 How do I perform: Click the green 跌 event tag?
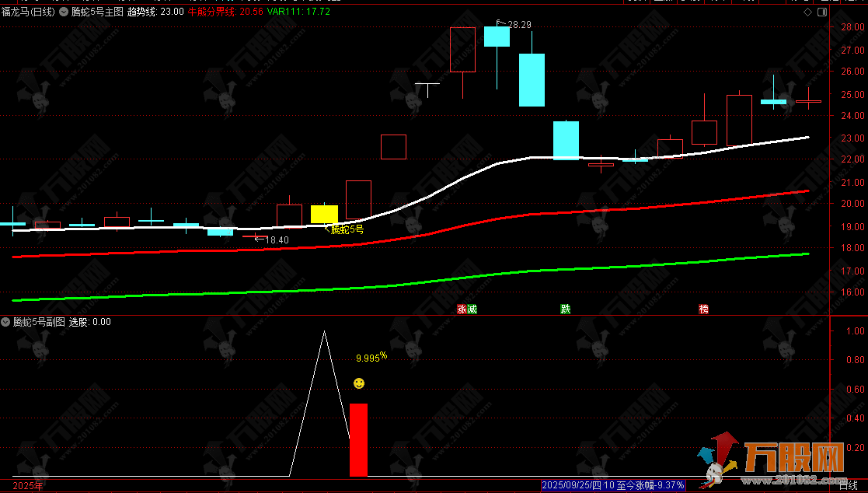click(565, 309)
